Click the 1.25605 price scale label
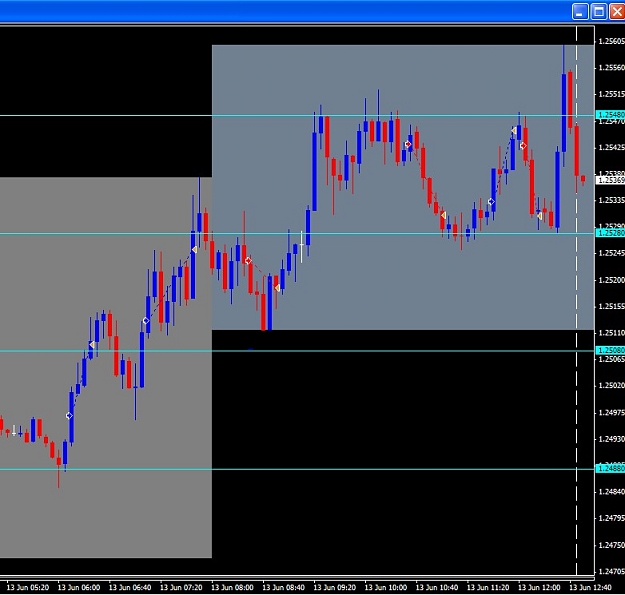The height and width of the screenshot is (595, 625). pos(611,41)
